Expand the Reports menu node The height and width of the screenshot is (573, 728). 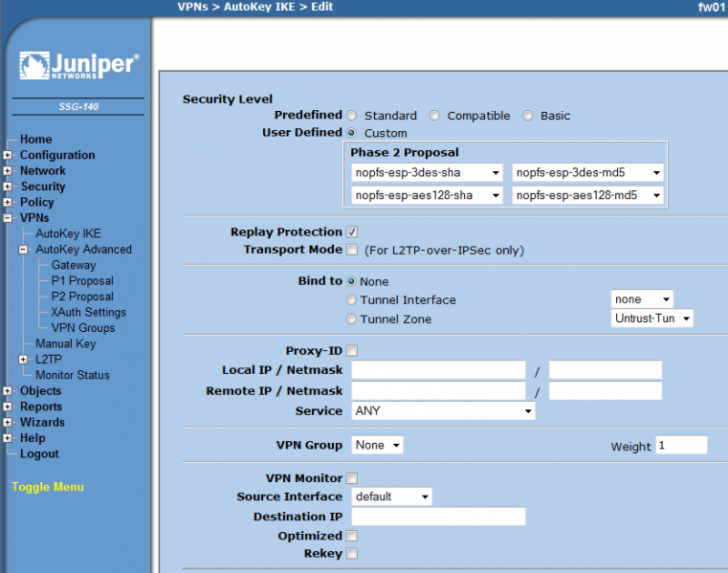(x=8, y=407)
